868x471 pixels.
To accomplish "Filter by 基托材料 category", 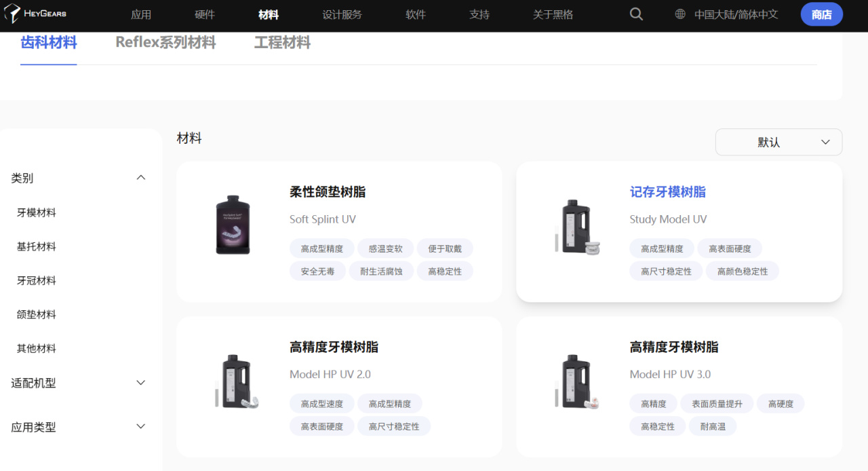I will tap(37, 246).
